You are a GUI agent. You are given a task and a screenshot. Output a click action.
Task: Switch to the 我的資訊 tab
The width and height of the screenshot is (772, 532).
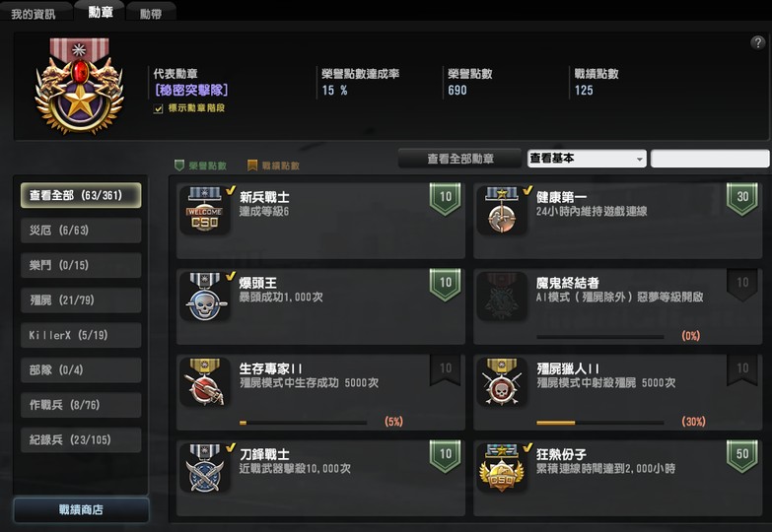tap(34, 14)
